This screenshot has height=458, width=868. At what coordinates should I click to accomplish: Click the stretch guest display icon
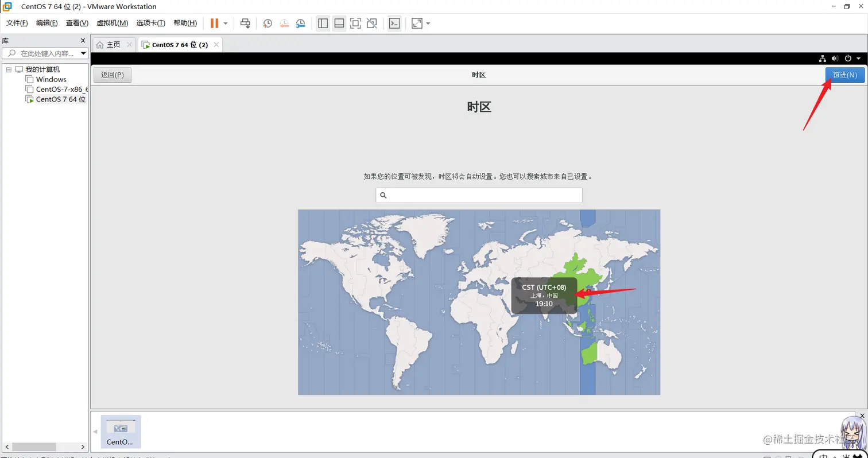coord(417,24)
